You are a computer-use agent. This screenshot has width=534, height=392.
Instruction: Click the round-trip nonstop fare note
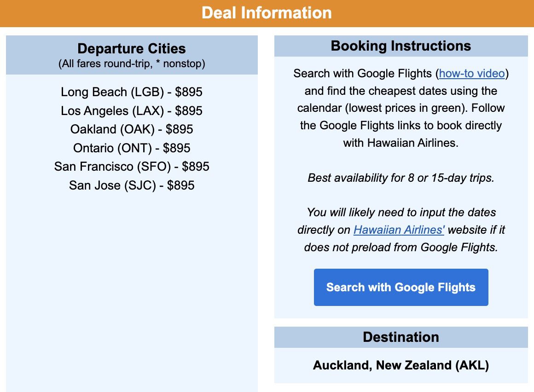click(x=132, y=63)
